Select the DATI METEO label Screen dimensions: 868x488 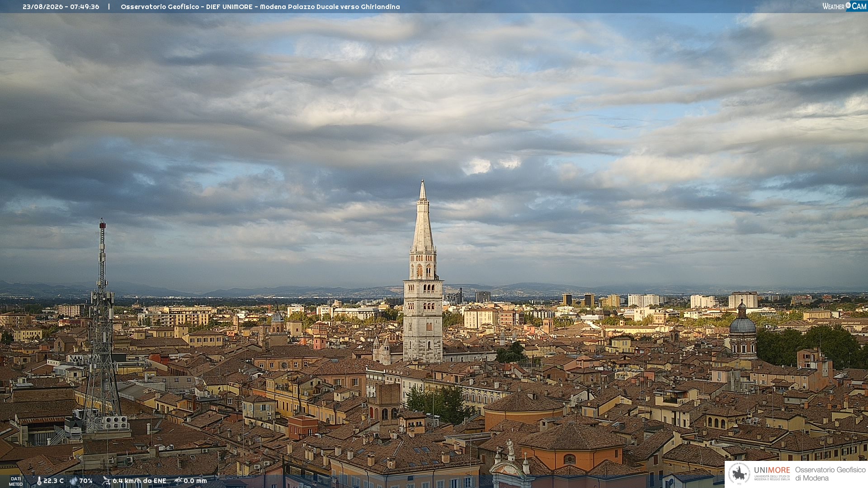pyautogui.click(x=16, y=481)
